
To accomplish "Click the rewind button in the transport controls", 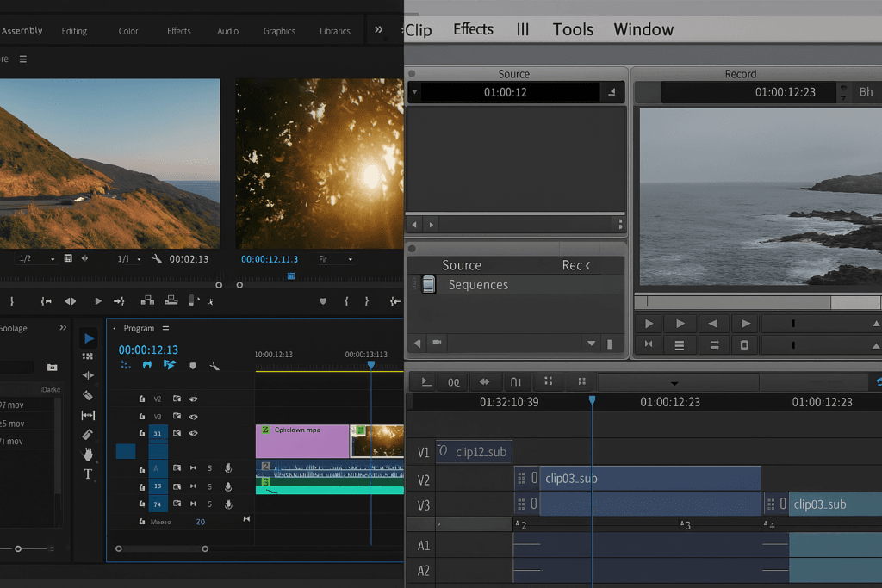I will tap(711, 323).
